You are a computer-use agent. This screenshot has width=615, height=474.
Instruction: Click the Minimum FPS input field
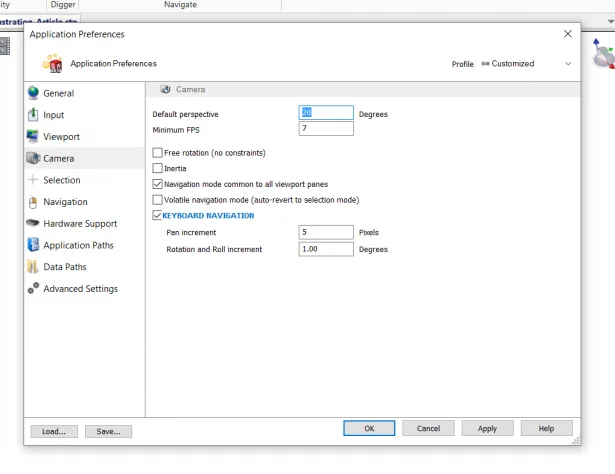coord(325,129)
